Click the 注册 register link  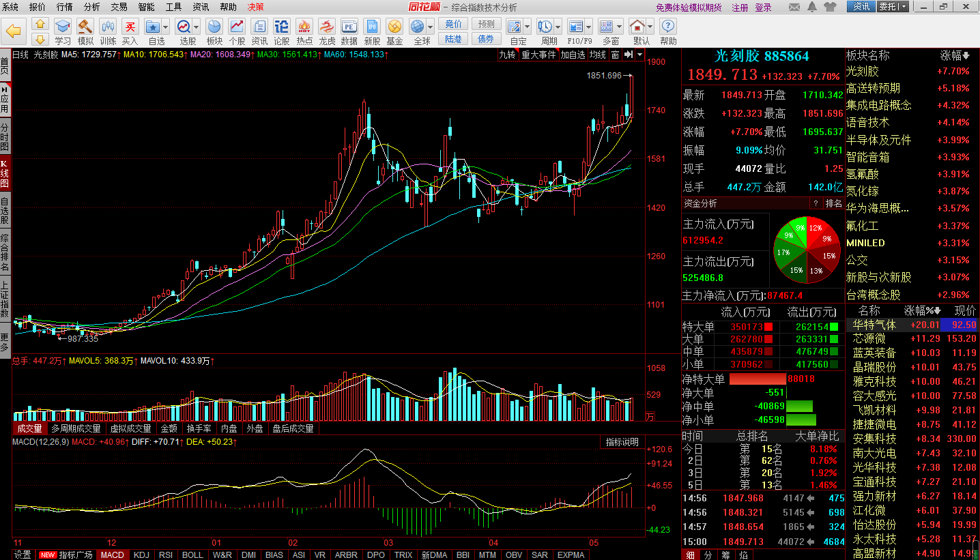(x=740, y=8)
